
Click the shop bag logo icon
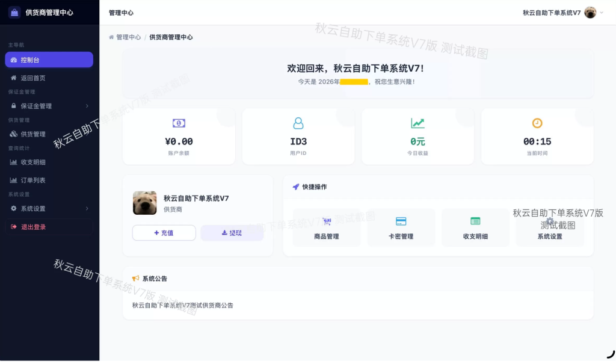tap(14, 13)
